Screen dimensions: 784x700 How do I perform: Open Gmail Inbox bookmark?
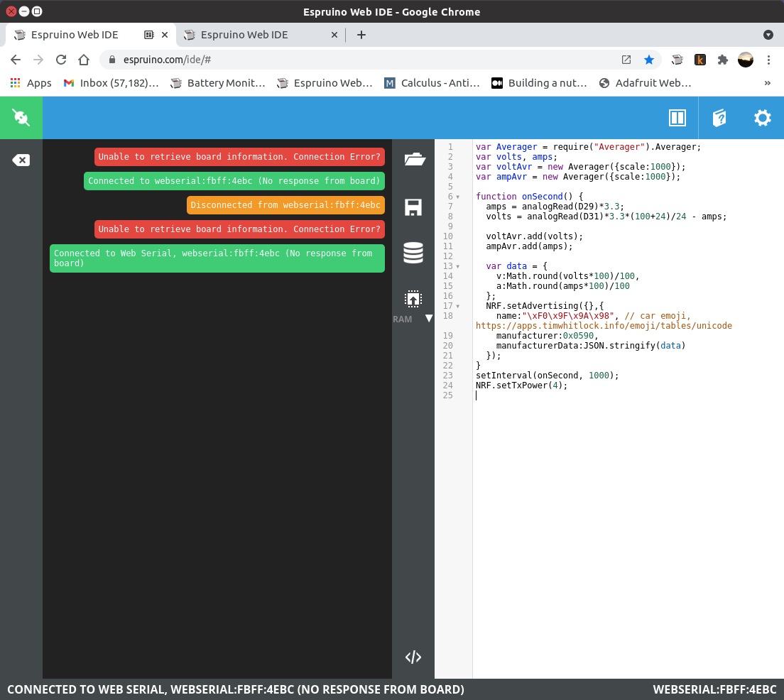pyautogui.click(x=111, y=83)
